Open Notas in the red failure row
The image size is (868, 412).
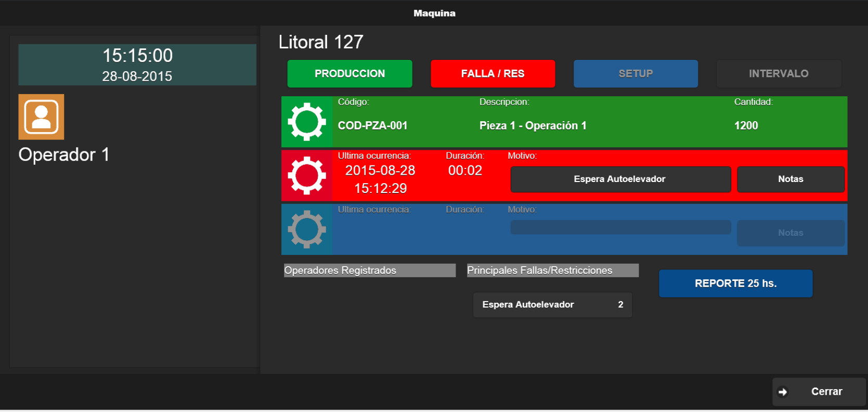point(791,179)
